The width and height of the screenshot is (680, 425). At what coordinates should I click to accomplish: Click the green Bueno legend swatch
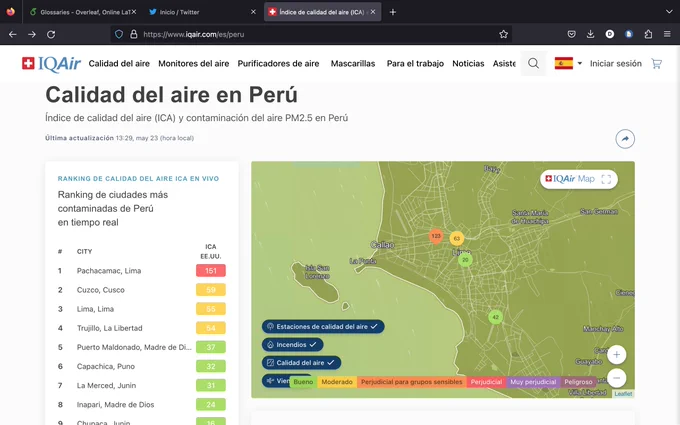tap(303, 382)
